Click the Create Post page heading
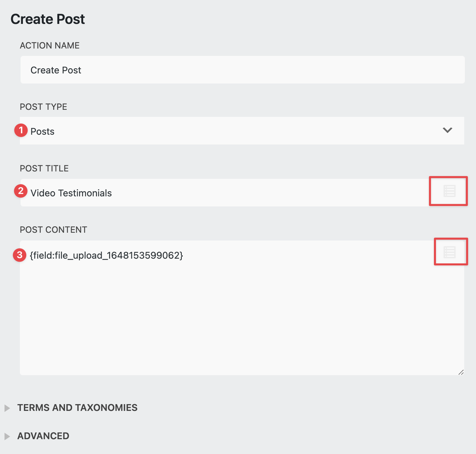Viewport: 476px width, 454px height. [48, 19]
